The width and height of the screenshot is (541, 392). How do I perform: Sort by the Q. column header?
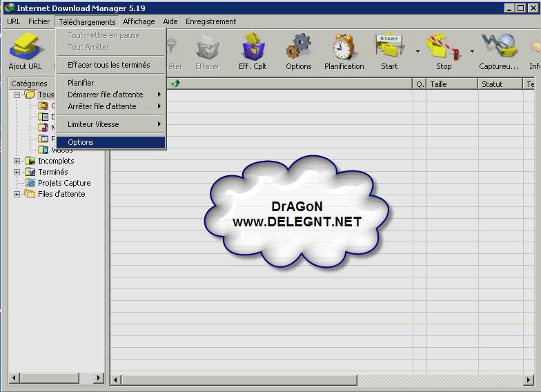pyautogui.click(x=420, y=84)
